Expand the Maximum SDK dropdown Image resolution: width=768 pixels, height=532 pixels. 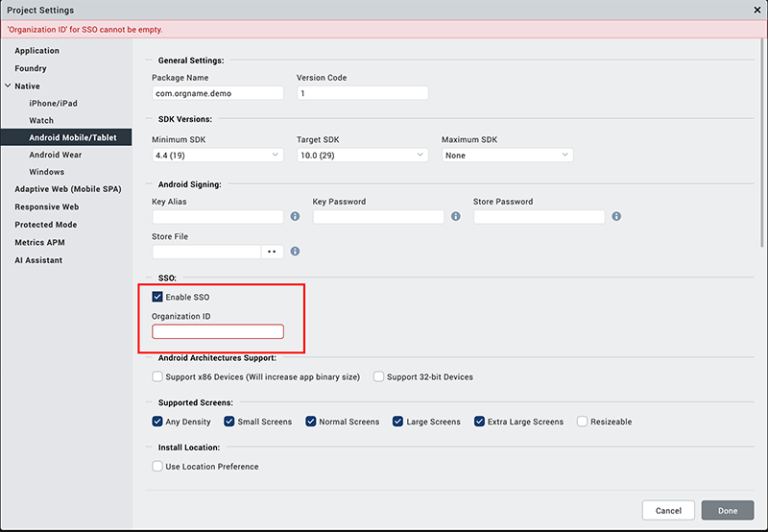point(507,155)
